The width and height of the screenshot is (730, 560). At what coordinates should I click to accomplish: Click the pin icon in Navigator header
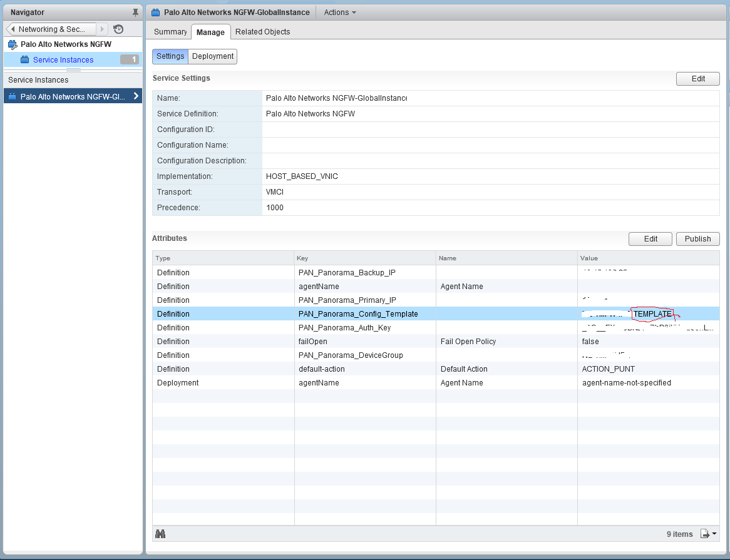[135, 13]
